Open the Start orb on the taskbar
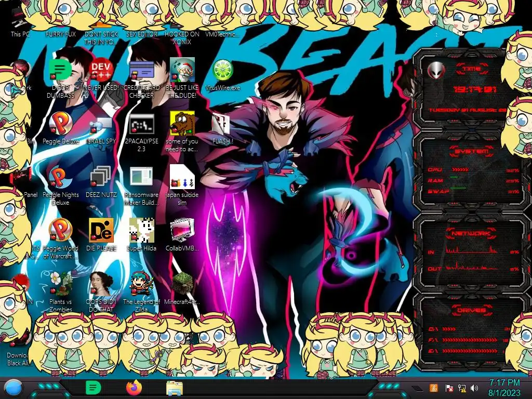Screen dimensions: 532x399 click(x=13, y=388)
